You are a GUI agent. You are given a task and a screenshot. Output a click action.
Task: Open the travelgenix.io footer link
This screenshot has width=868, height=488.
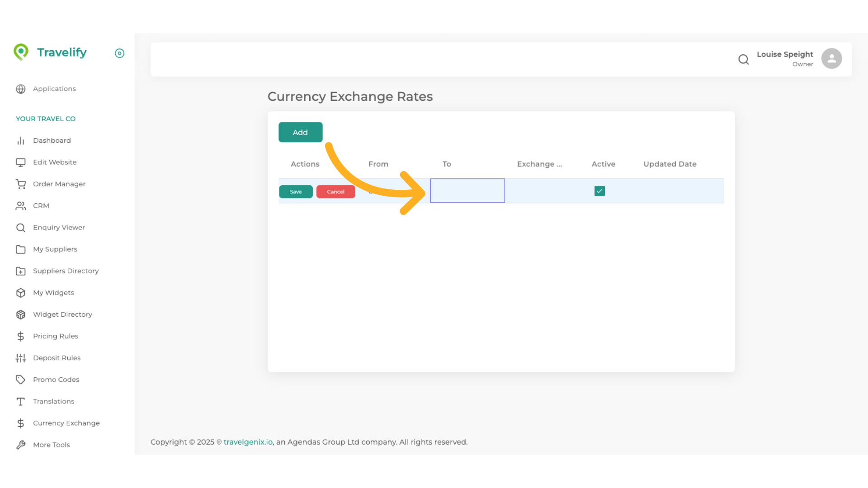[248, 442]
